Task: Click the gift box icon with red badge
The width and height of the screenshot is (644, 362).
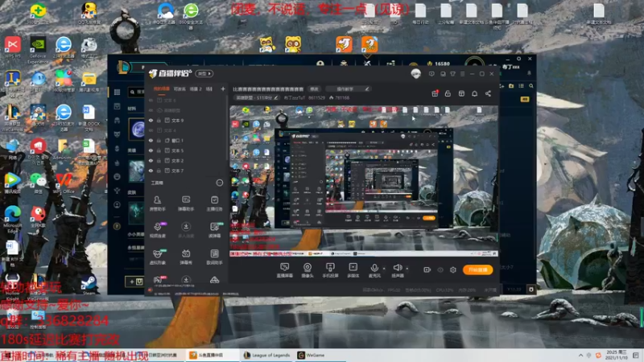Action: point(435,93)
